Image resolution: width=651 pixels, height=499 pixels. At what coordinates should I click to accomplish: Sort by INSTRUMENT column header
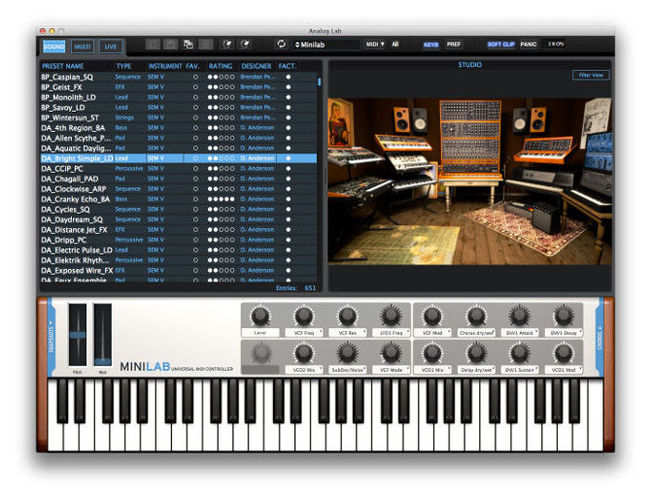(x=165, y=66)
